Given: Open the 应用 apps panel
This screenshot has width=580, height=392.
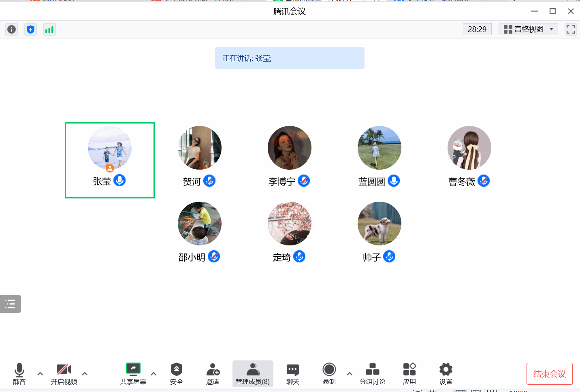Looking at the screenshot, I should (x=409, y=374).
